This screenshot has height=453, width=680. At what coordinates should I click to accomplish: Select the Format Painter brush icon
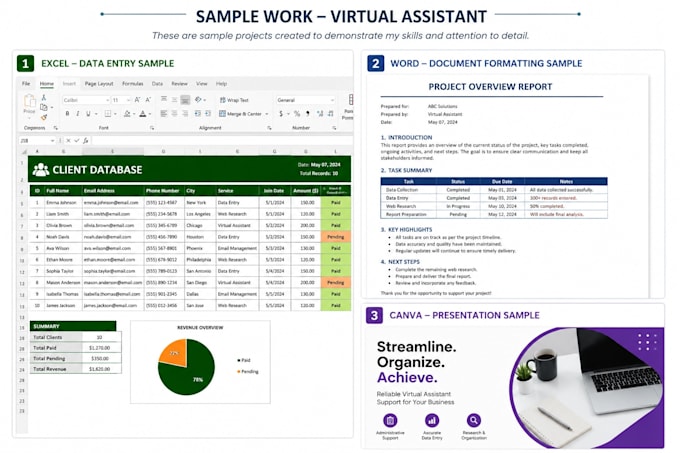pos(43,117)
